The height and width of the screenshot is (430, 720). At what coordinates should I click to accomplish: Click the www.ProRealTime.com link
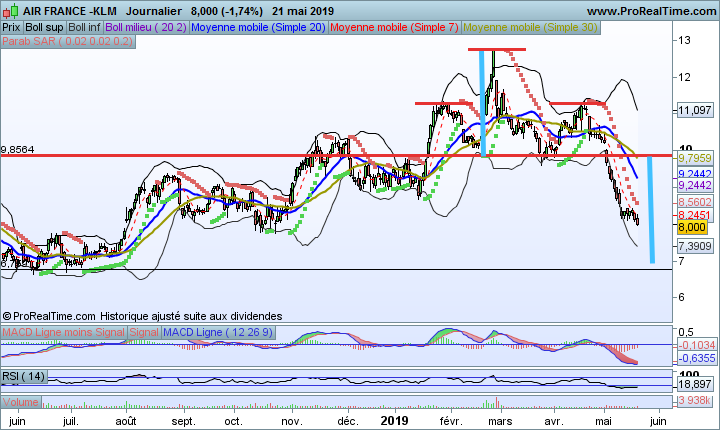(651, 11)
